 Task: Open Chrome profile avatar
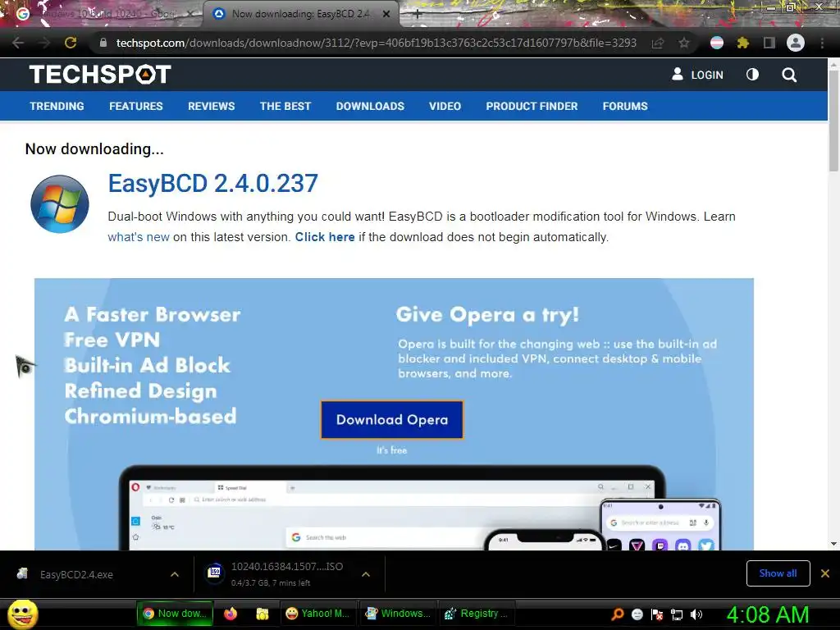(x=796, y=43)
